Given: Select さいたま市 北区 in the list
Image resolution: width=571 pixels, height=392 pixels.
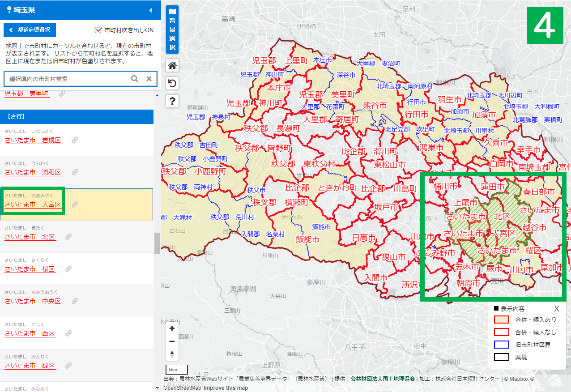Looking at the screenshot, I should (x=30, y=237).
